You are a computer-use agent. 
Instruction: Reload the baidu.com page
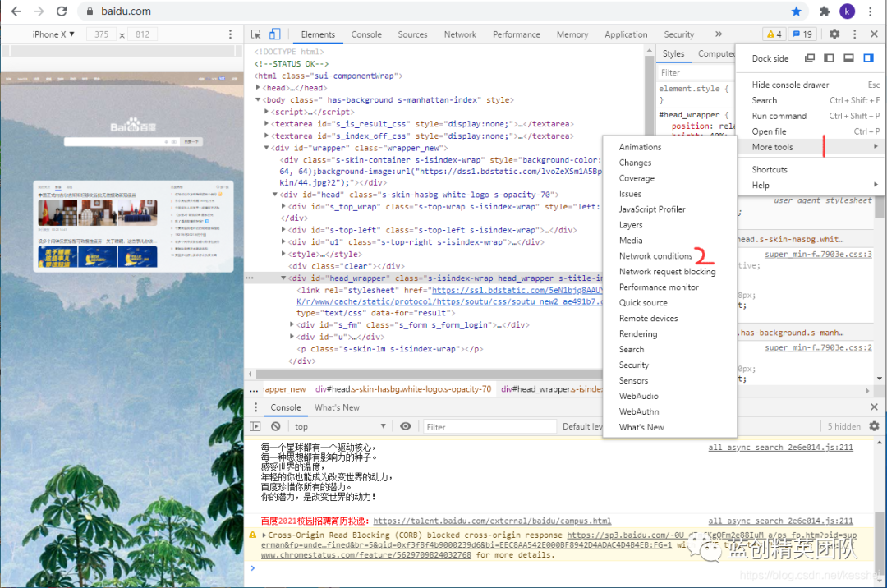(62, 11)
